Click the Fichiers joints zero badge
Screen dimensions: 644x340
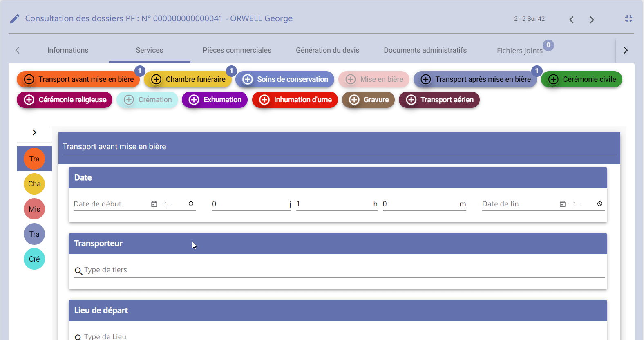click(548, 45)
